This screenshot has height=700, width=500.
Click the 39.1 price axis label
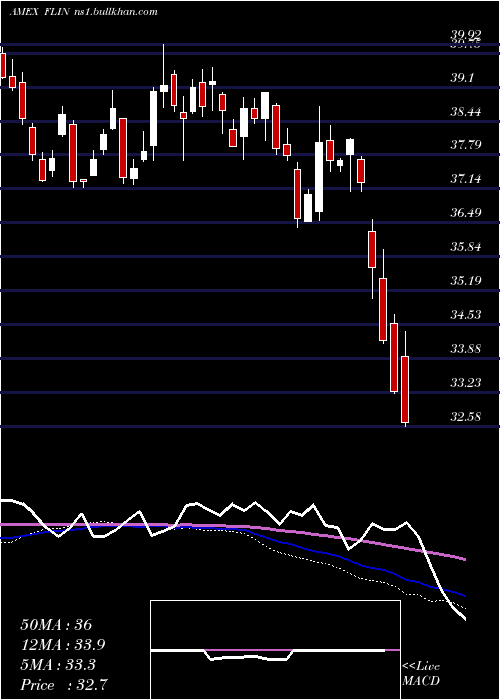pyautogui.click(x=463, y=78)
